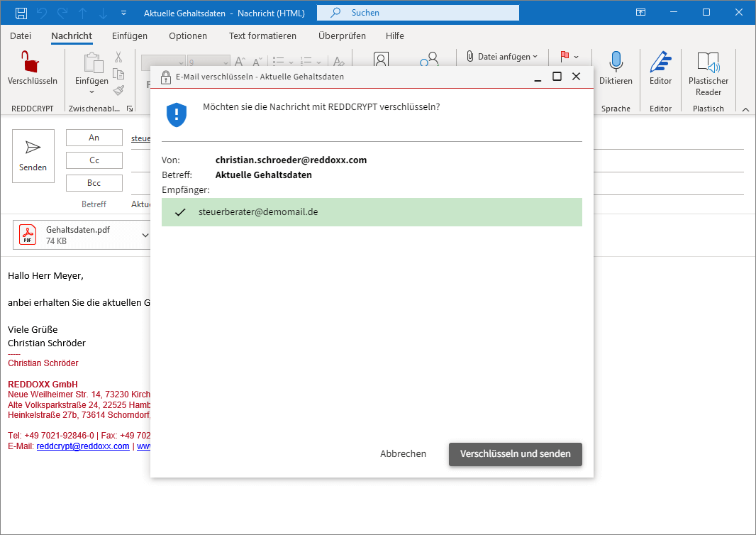This screenshot has height=535, width=756.
Task: Click the An recipient button
Action: 94,138
